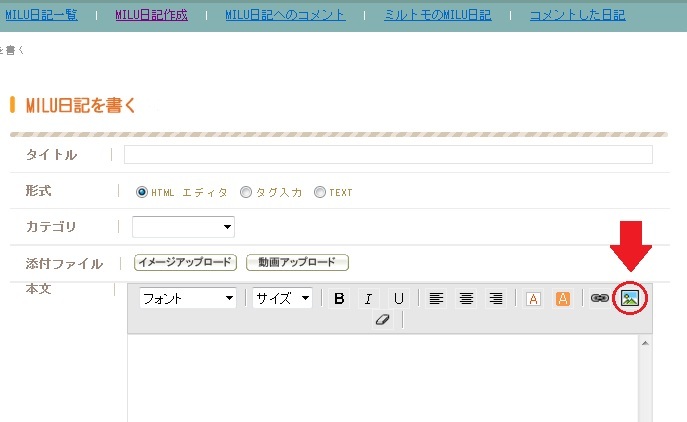Click the 動画アップロード button
The width and height of the screenshot is (687, 422).
(x=297, y=263)
